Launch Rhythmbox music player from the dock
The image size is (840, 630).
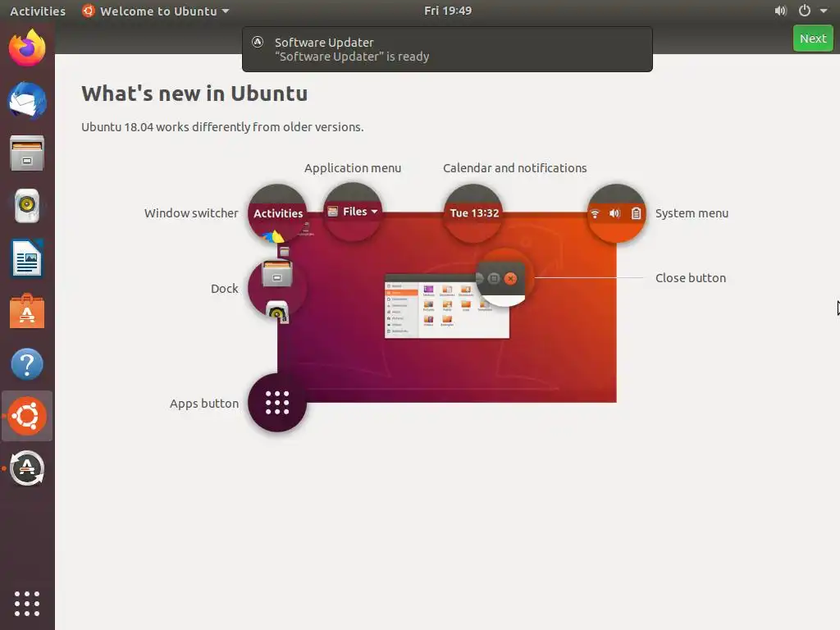[x=27, y=206]
